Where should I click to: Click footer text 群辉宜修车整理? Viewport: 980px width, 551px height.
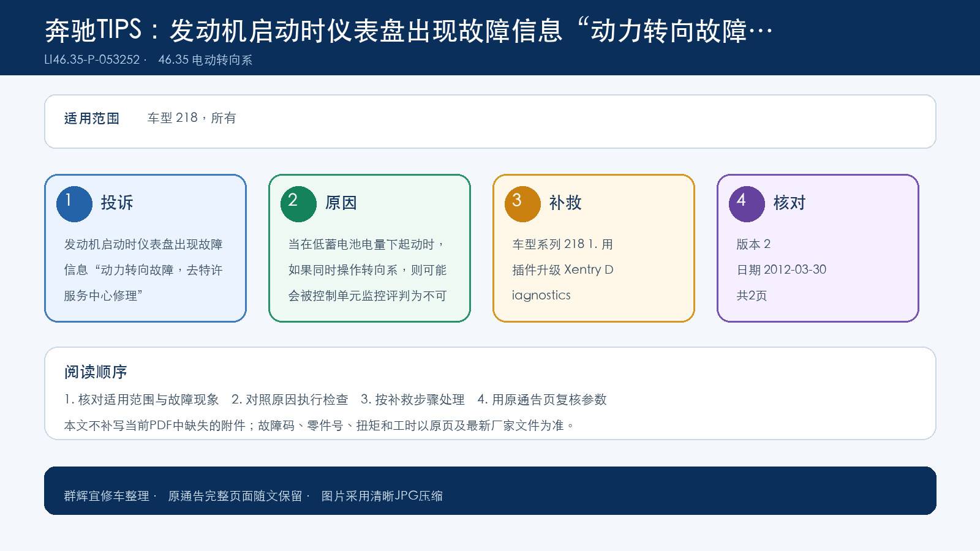tap(107, 496)
